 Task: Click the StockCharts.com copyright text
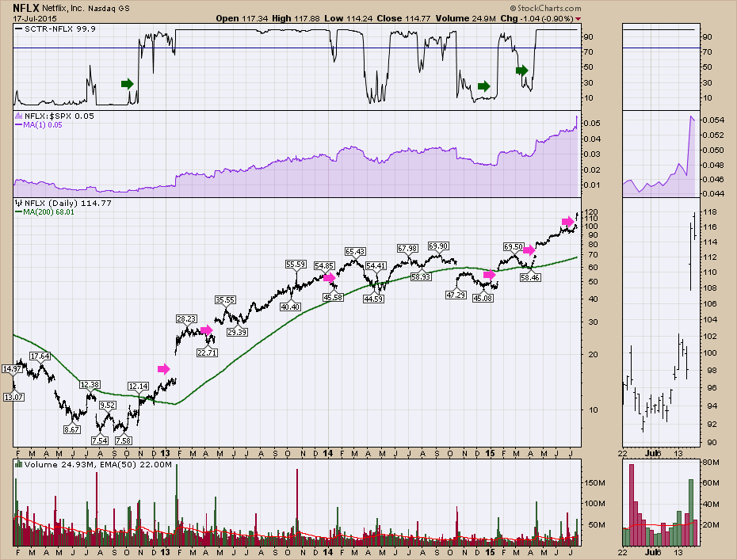[x=545, y=9]
